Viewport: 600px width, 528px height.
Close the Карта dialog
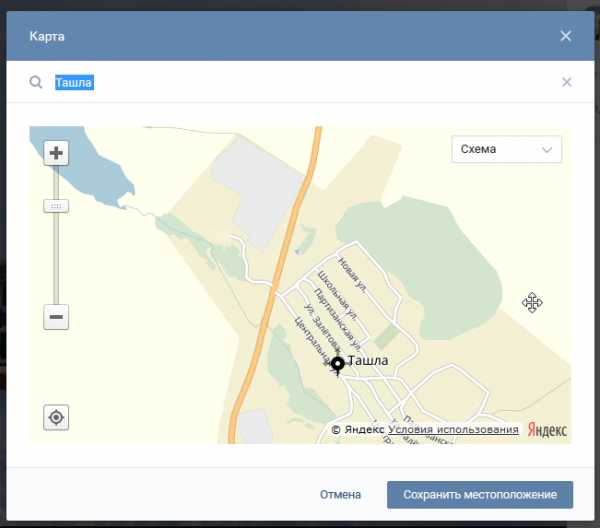[x=566, y=36]
